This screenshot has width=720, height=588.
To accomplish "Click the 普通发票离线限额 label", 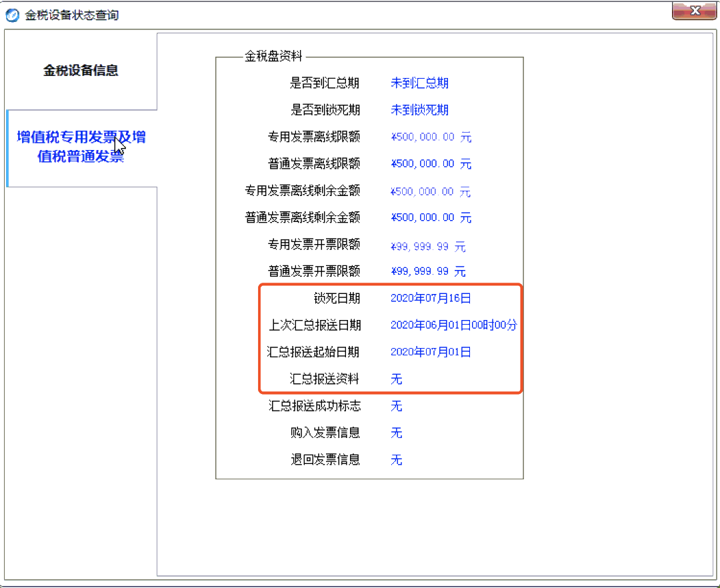I will click(x=314, y=164).
